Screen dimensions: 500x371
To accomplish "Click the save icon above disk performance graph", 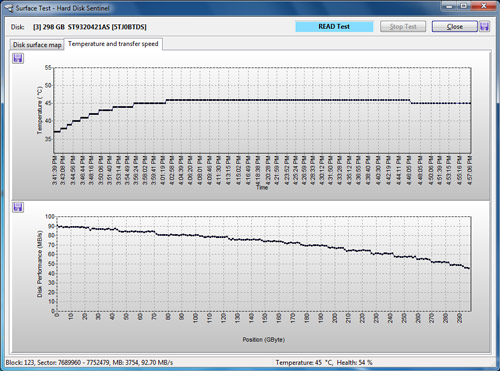I will tap(18, 207).
